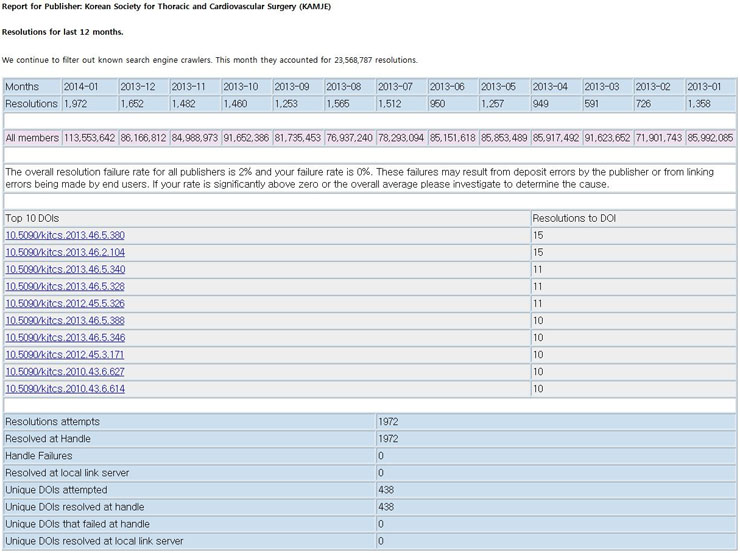Click All members value 84,988,973
The height and width of the screenshot is (553, 740).
[x=195, y=138]
